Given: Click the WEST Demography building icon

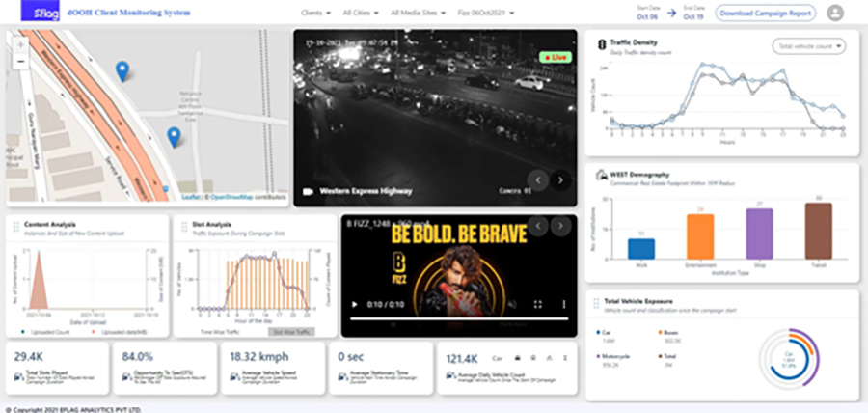Looking at the screenshot, I should click(x=601, y=176).
